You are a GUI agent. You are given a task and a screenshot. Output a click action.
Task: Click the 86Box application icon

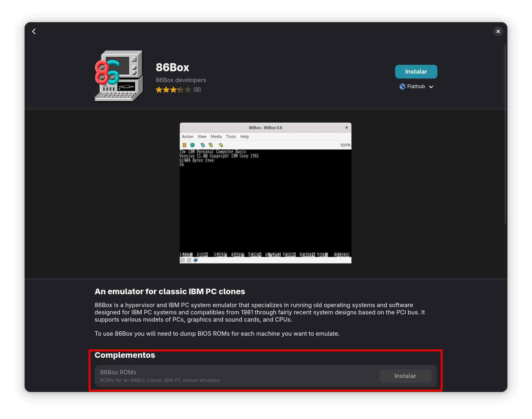pyautogui.click(x=119, y=76)
